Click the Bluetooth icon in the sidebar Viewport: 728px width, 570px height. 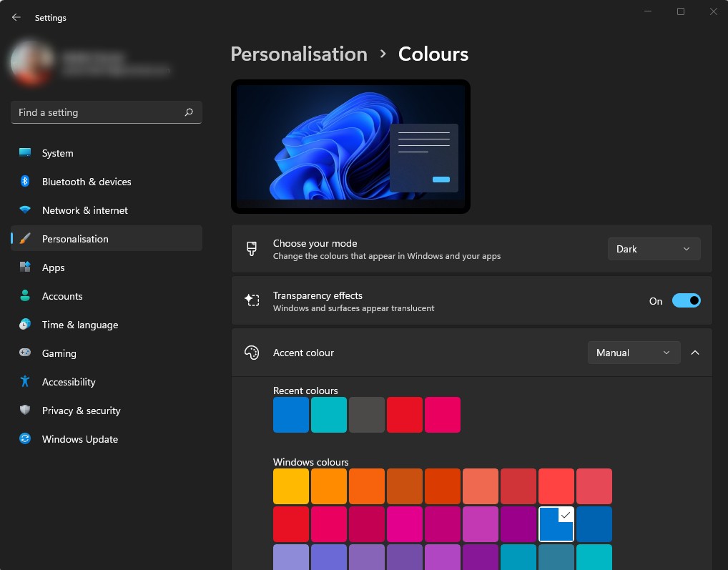(x=25, y=182)
